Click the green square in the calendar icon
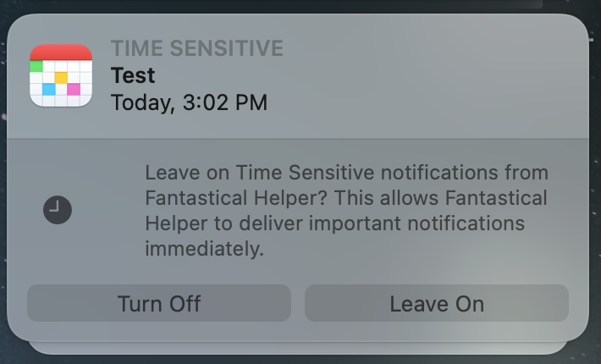This screenshot has width=601, height=364. [36, 65]
